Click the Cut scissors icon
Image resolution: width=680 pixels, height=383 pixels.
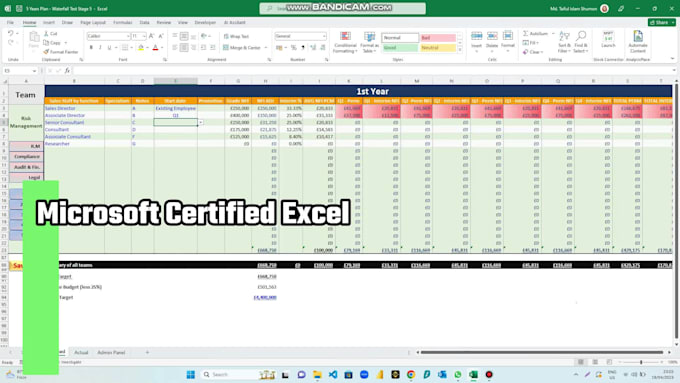click(x=46, y=33)
